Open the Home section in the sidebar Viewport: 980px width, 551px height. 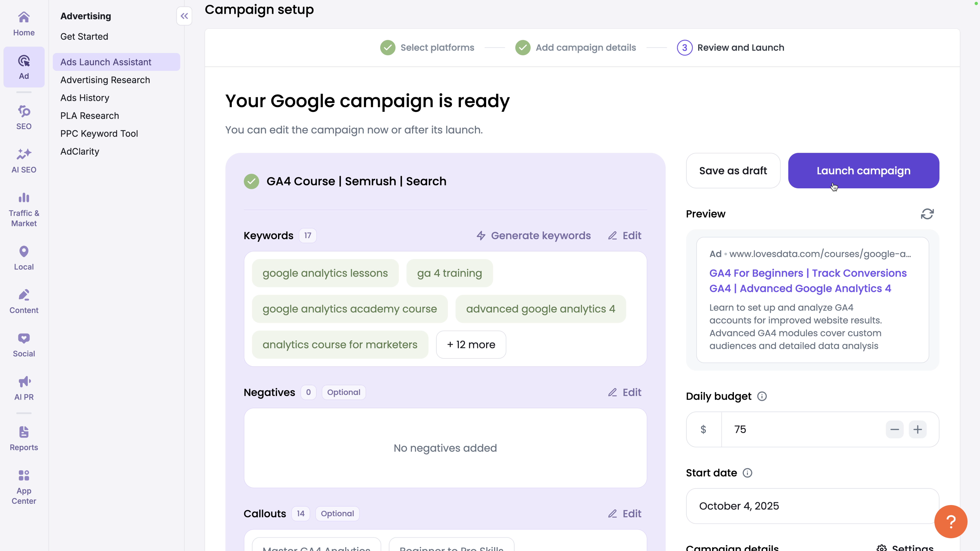tap(24, 23)
